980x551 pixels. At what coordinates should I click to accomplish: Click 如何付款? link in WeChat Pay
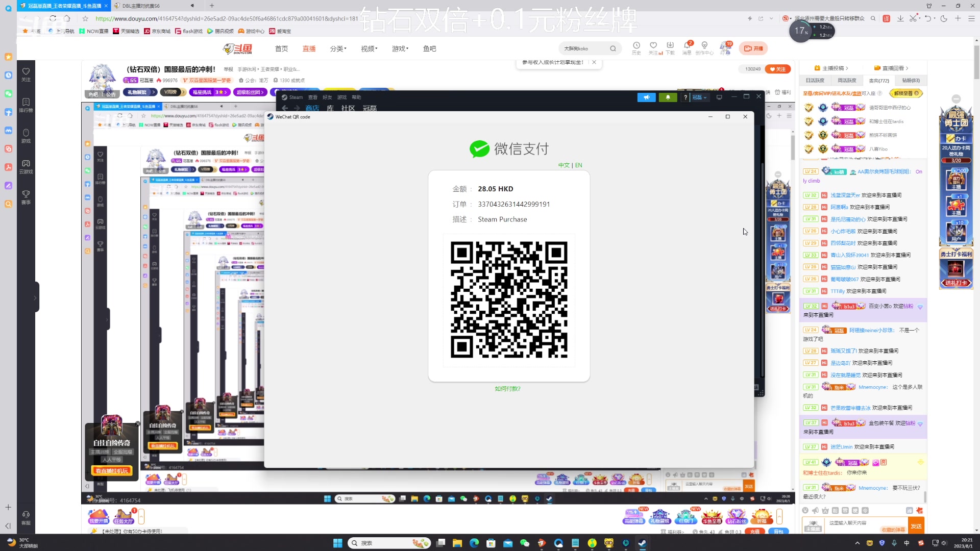507,389
